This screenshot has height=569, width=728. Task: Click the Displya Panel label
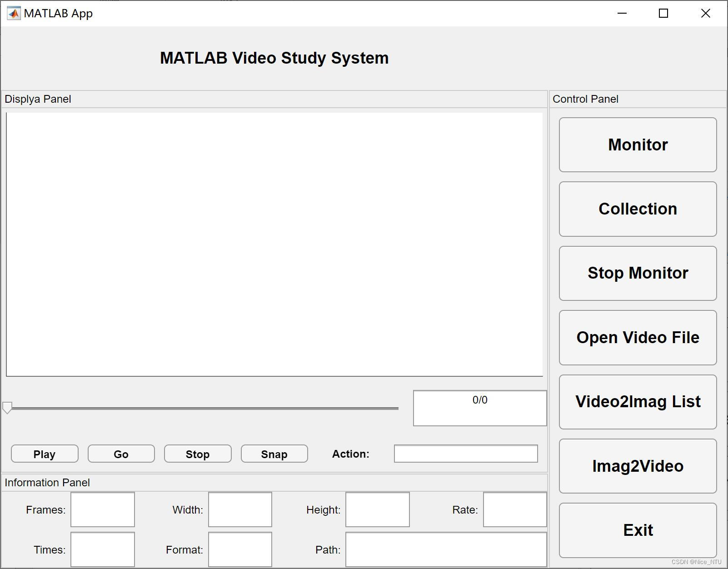click(x=38, y=99)
